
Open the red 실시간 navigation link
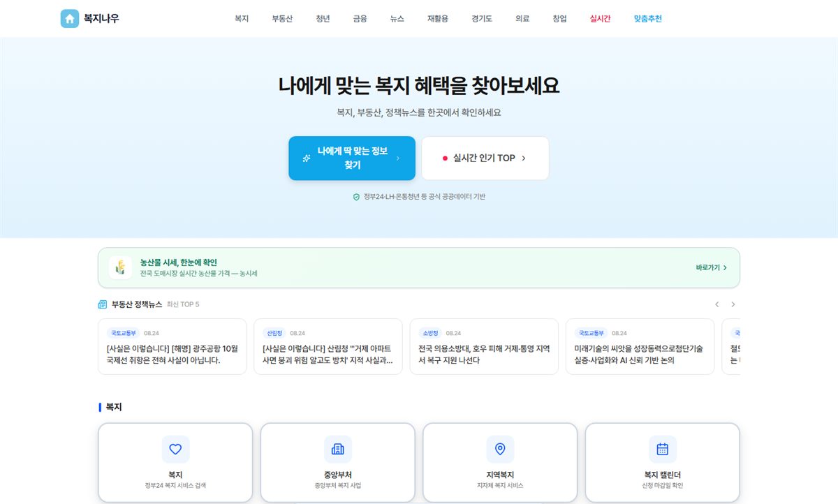click(x=600, y=19)
